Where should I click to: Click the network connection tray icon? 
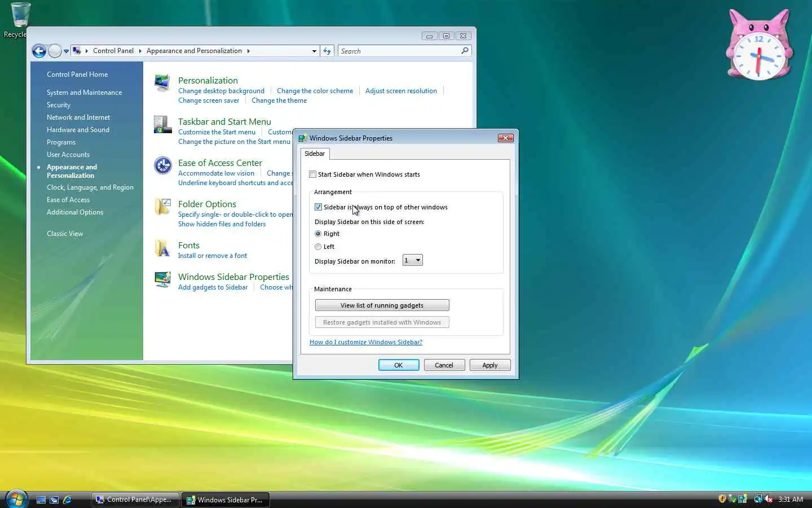[758, 499]
